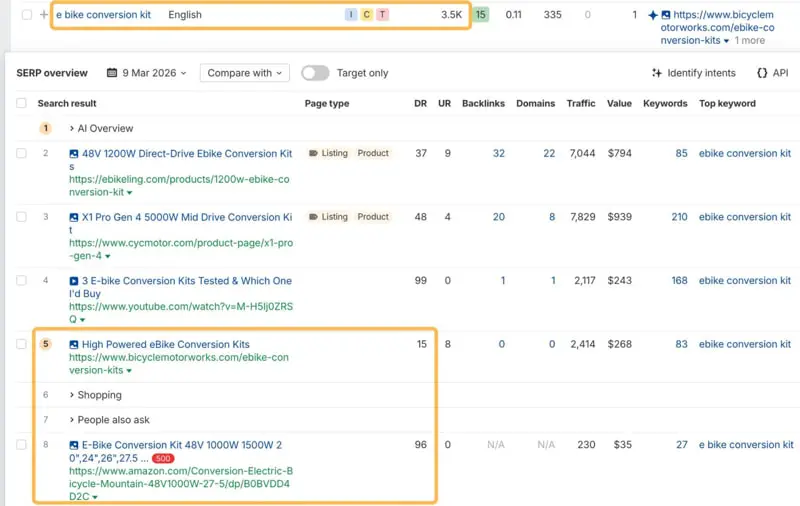The width and height of the screenshot is (800, 506).
Task: Click the red 500 badge on the Amazon result
Action: click(x=163, y=459)
